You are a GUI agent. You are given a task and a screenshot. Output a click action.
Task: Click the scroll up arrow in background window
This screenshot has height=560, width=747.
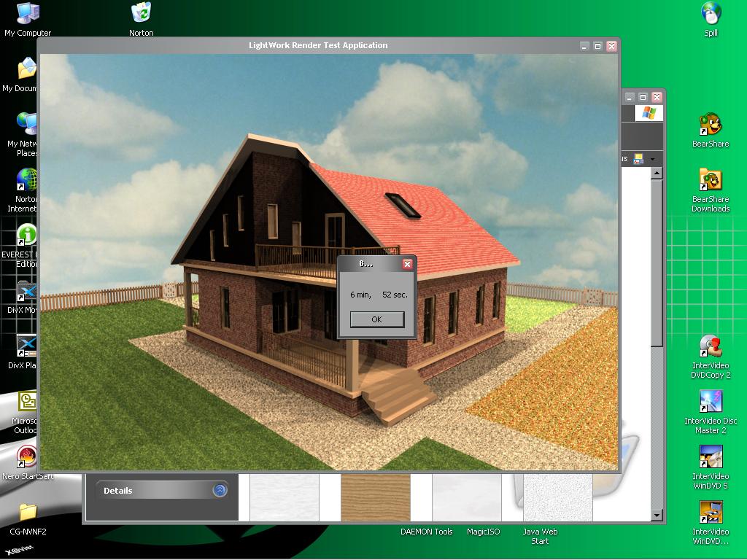(x=657, y=174)
